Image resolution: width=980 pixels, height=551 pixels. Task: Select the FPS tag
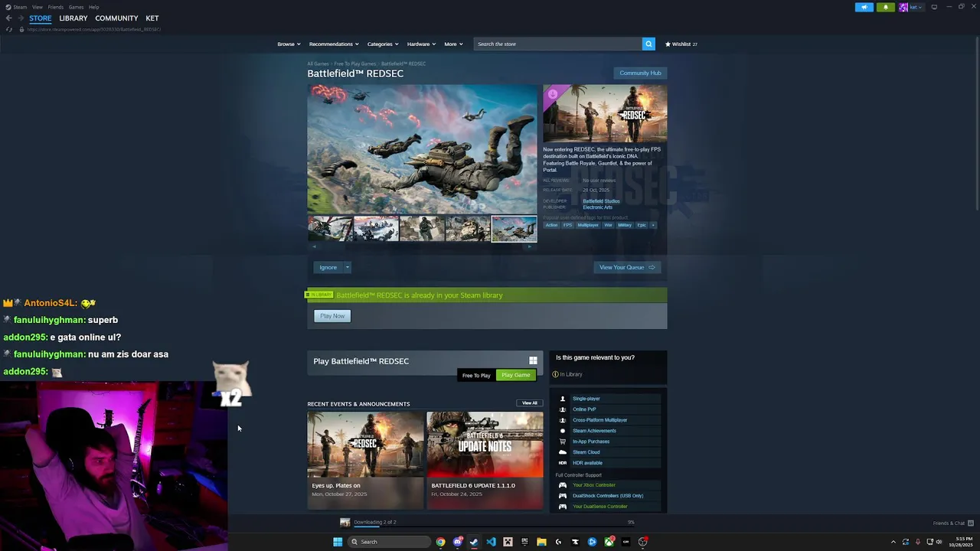pyautogui.click(x=567, y=225)
